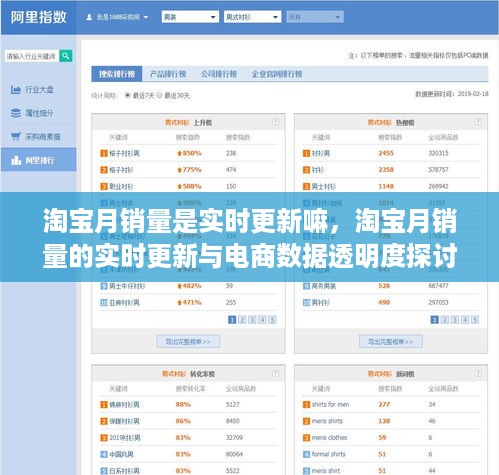Open 采购商素描 in the sidebar menu
The height and width of the screenshot is (475, 499).
[x=39, y=136]
